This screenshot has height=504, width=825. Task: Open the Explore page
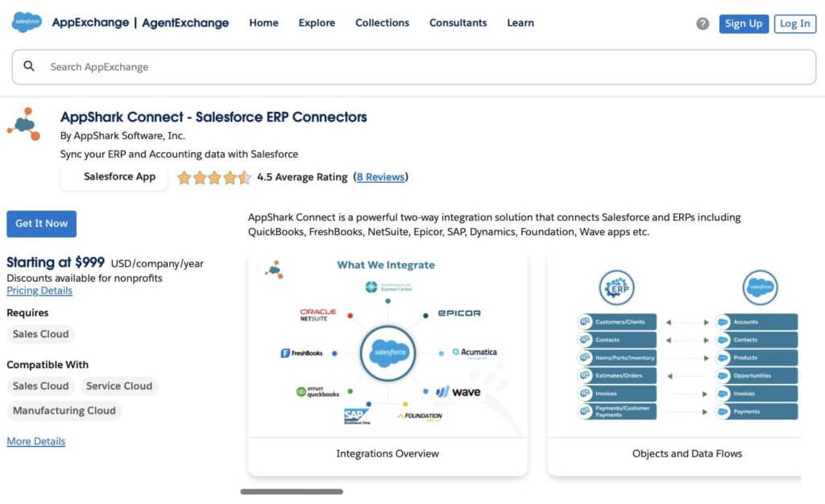tap(316, 23)
